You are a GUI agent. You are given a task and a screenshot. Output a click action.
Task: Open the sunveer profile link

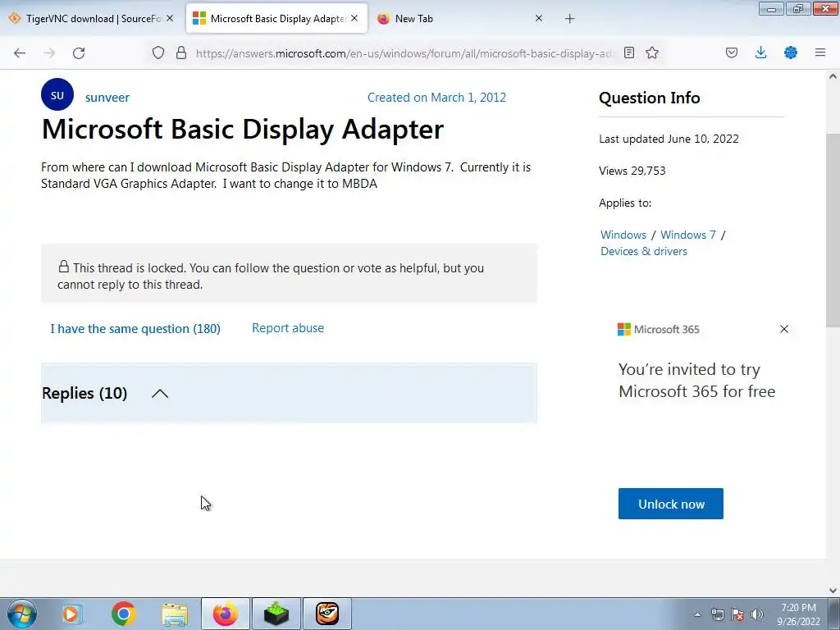[107, 98]
